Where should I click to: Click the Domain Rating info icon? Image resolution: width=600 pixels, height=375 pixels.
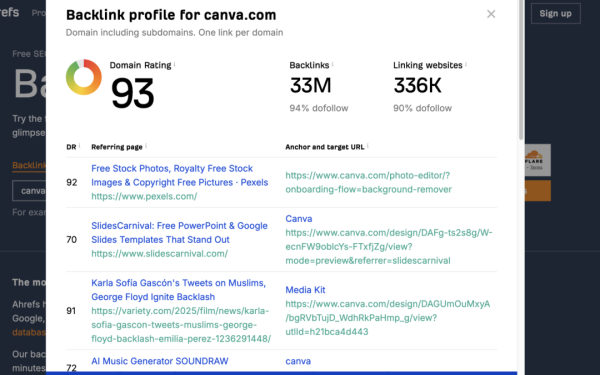pyautogui.click(x=174, y=64)
